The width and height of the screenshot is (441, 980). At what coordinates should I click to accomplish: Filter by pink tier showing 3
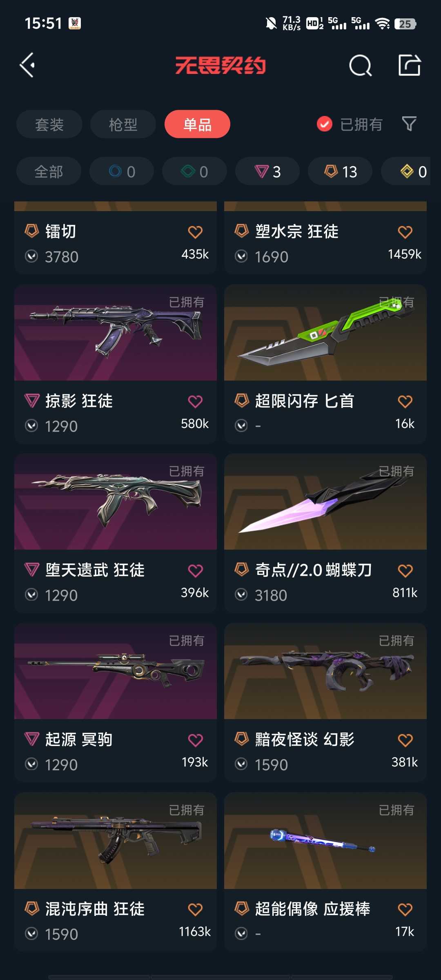[267, 171]
